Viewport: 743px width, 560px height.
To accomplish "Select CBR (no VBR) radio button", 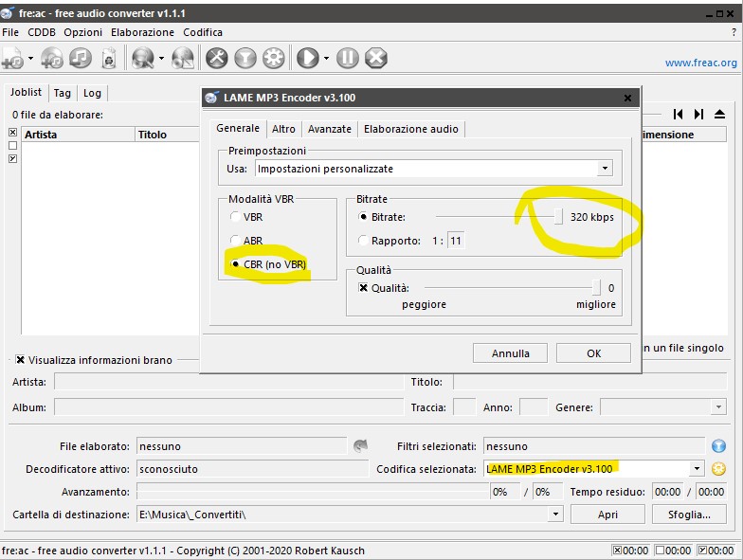I will point(235,263).
